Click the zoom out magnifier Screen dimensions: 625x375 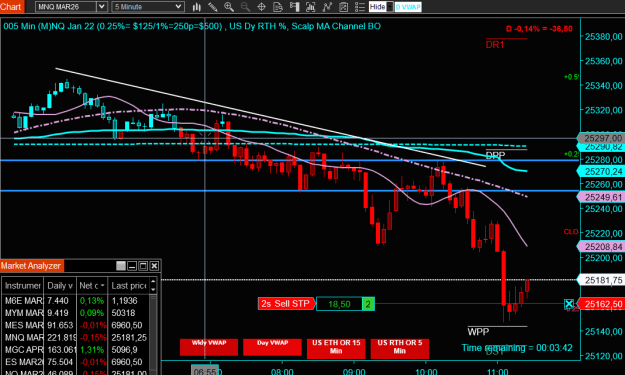[x=245, y=7]
